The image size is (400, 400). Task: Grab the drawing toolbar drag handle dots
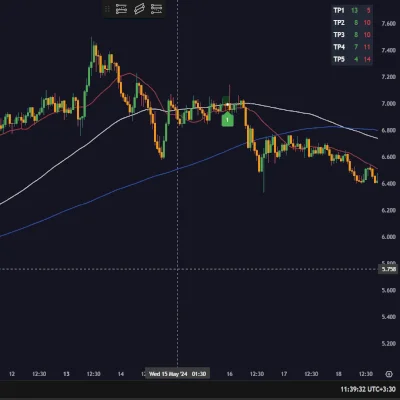[107, 9]
